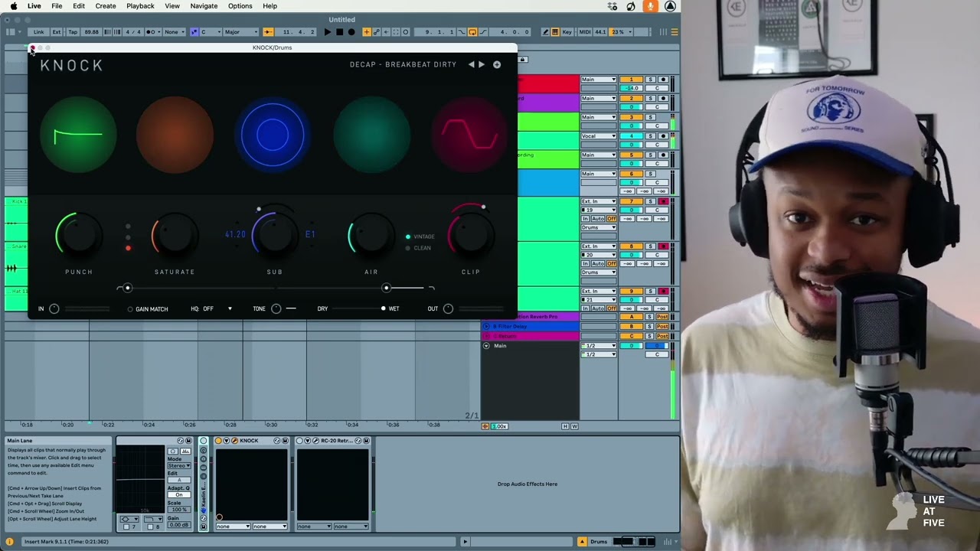Fold the KNOCK device with its triangle button
980x551 pixels.
(227, 441)
